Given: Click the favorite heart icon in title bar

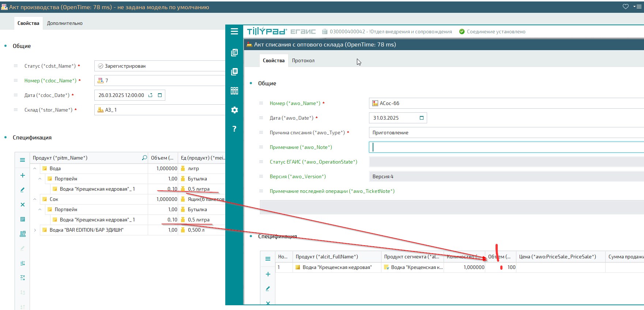Looking at the screenshot, I should click(x=626, y=7).
